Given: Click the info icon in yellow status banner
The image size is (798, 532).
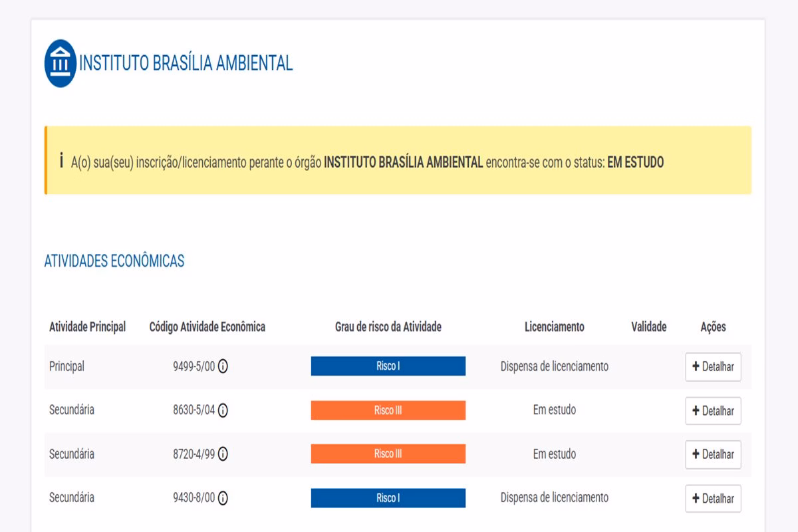Looking at the screenshot, I should point(61,161).
